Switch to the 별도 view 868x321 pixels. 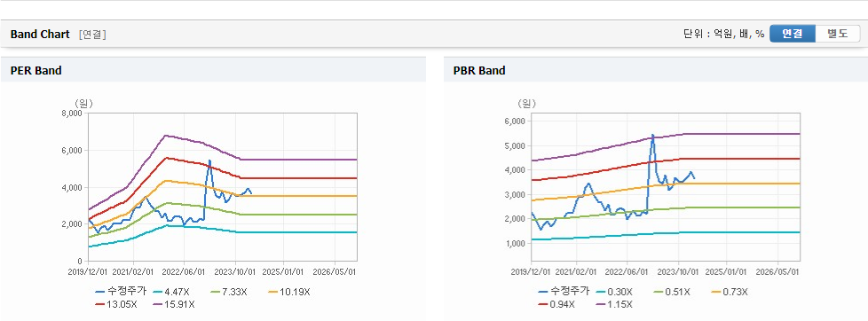(837, 34)
